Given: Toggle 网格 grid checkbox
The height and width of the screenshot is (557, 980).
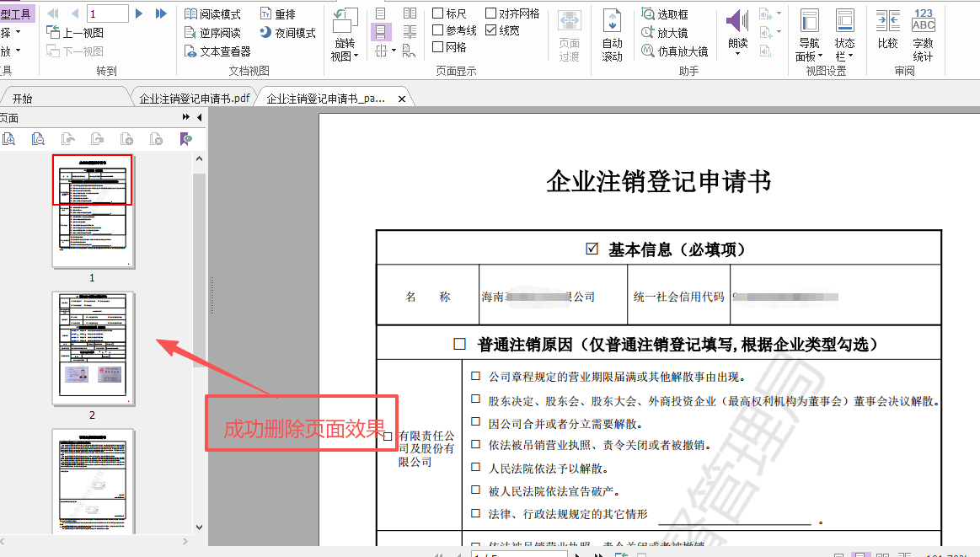Looking at the screenshot, I should tap(438, 47).
